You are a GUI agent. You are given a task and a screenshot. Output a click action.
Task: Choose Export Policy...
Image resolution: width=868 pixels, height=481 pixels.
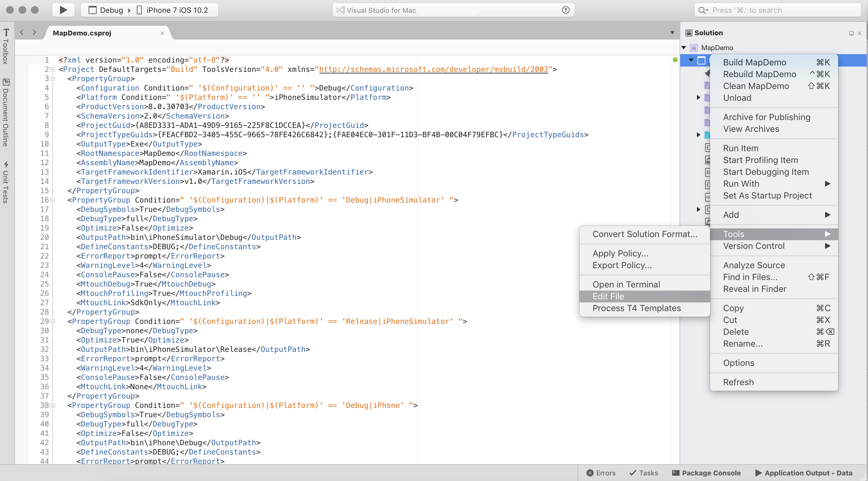[x=644, y=265]
